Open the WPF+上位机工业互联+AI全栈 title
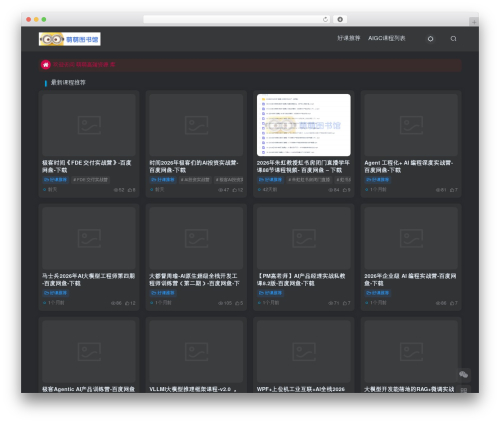 point(301,389)
